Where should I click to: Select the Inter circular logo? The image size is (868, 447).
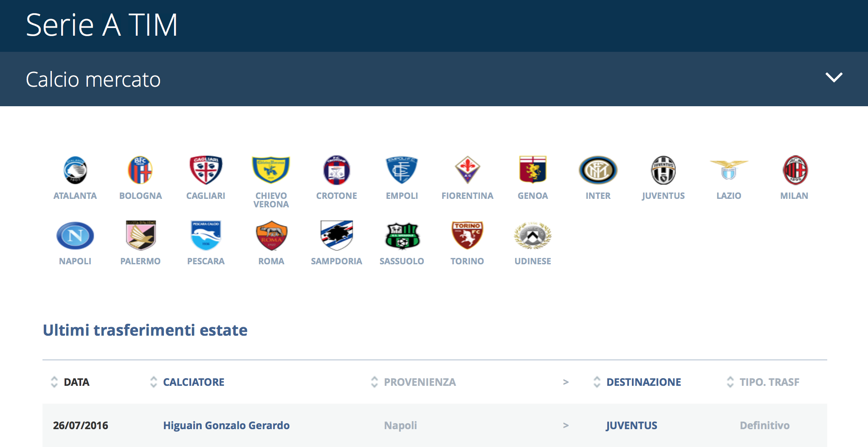598,170
